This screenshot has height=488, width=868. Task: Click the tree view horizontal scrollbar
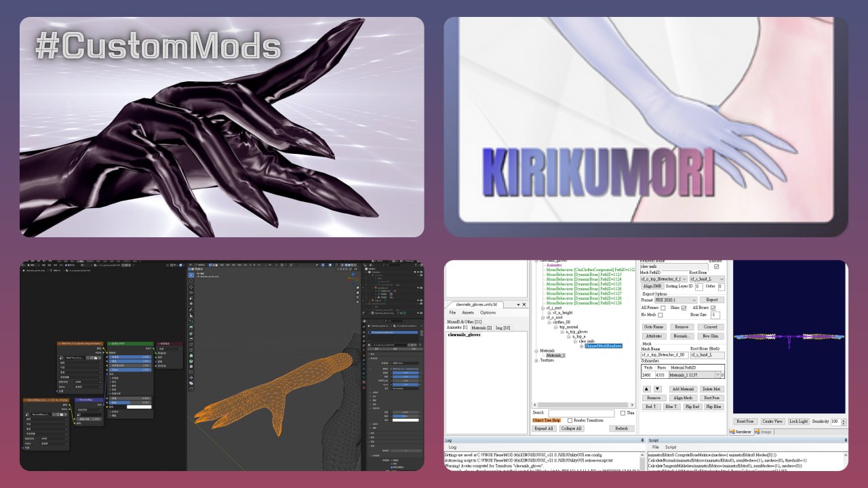(x=584, y=405)
